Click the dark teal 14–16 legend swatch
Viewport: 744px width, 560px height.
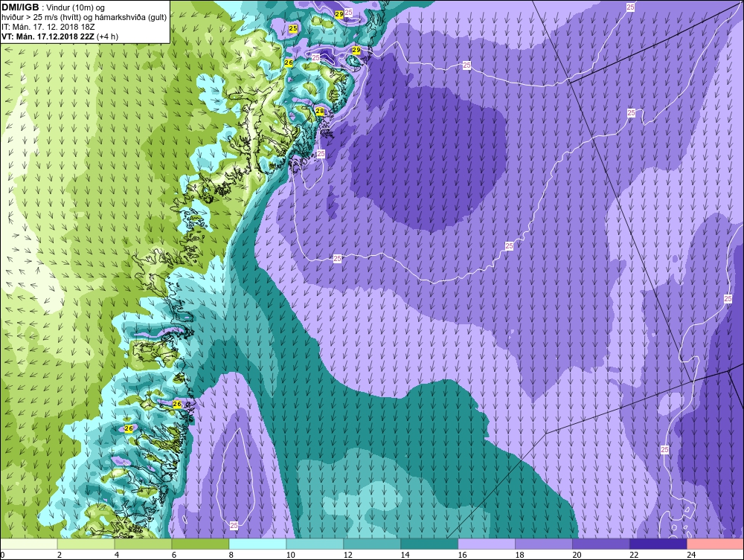point(429,544)
